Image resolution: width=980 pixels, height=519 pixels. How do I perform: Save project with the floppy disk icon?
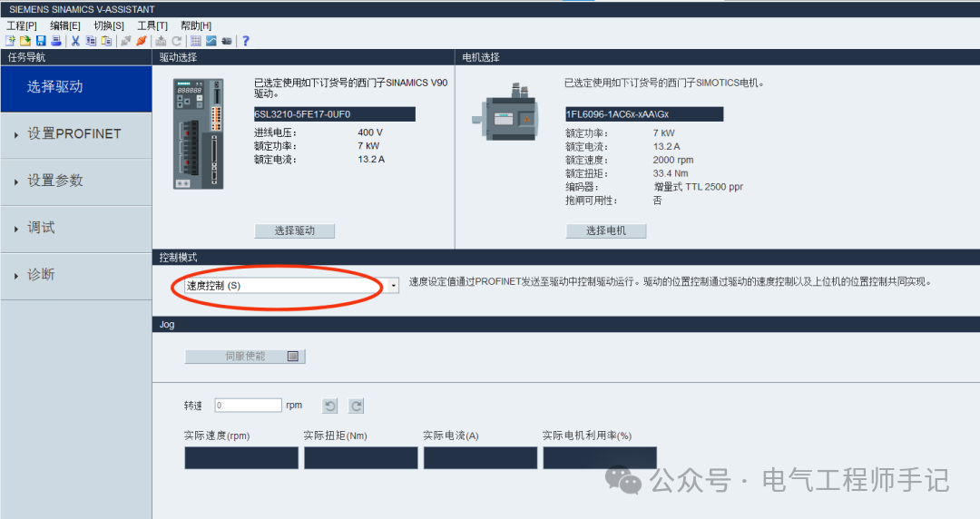point(41,41)
